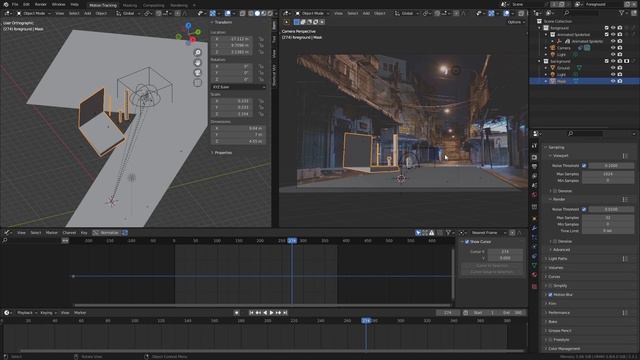
Task: Click the pan hand gizmo in left viewport
Action: (x=198, y=62)
